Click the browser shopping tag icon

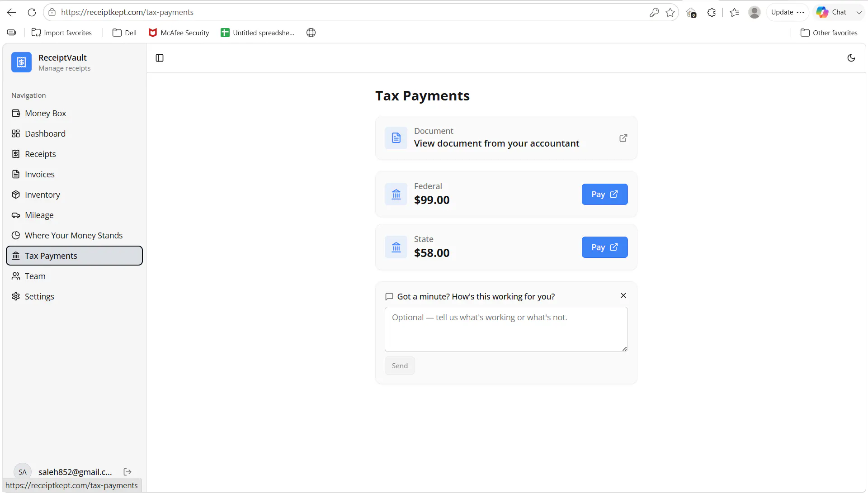(x=691, y=13)
